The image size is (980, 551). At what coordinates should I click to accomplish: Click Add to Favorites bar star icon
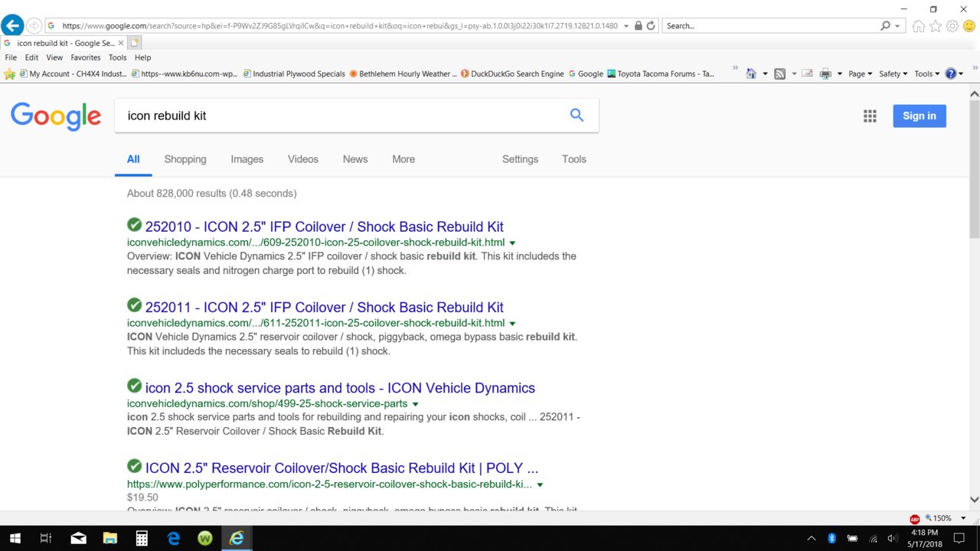[x=9, y=73]
